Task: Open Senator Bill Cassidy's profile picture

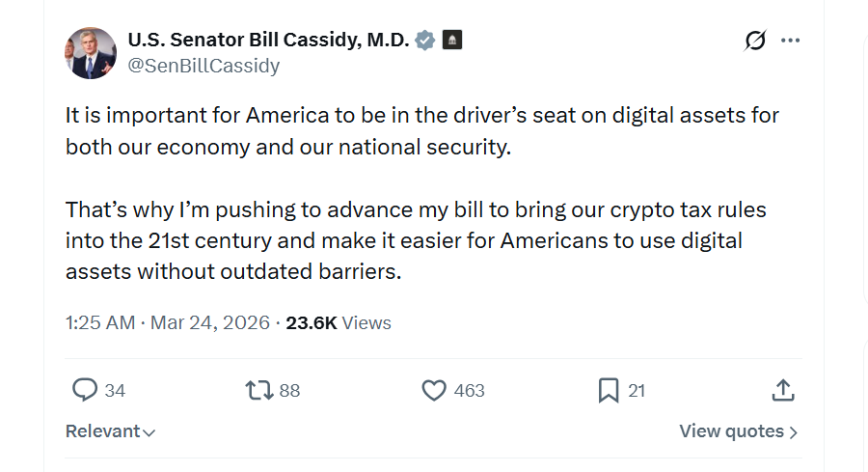Action: click(x=91, y=53)
